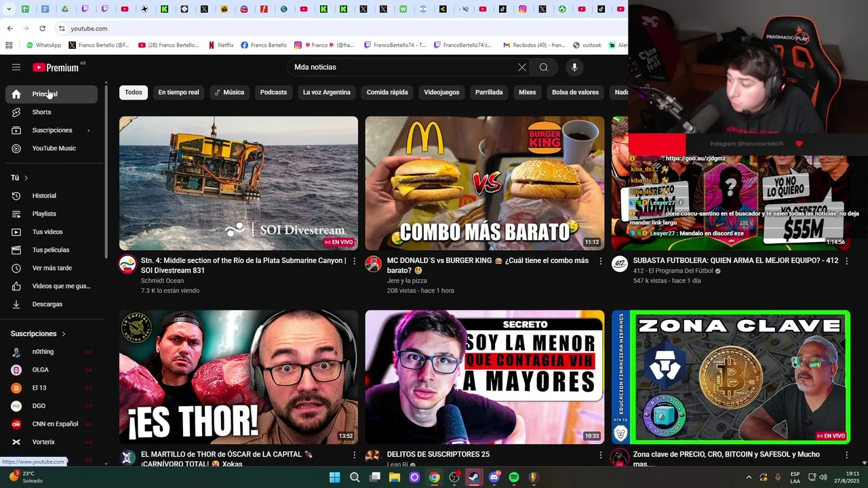
Task: Open options menu for Stn. 4 video
Action: pyautogui.click(x=354, y=261)
